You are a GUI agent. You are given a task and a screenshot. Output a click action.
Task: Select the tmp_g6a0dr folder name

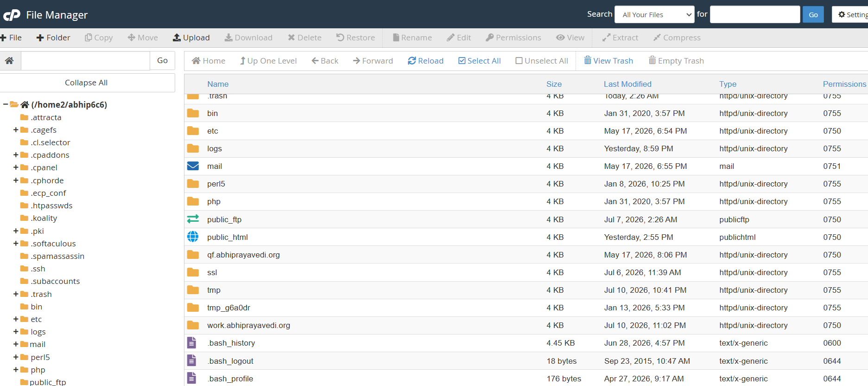[x=228, y=308]
